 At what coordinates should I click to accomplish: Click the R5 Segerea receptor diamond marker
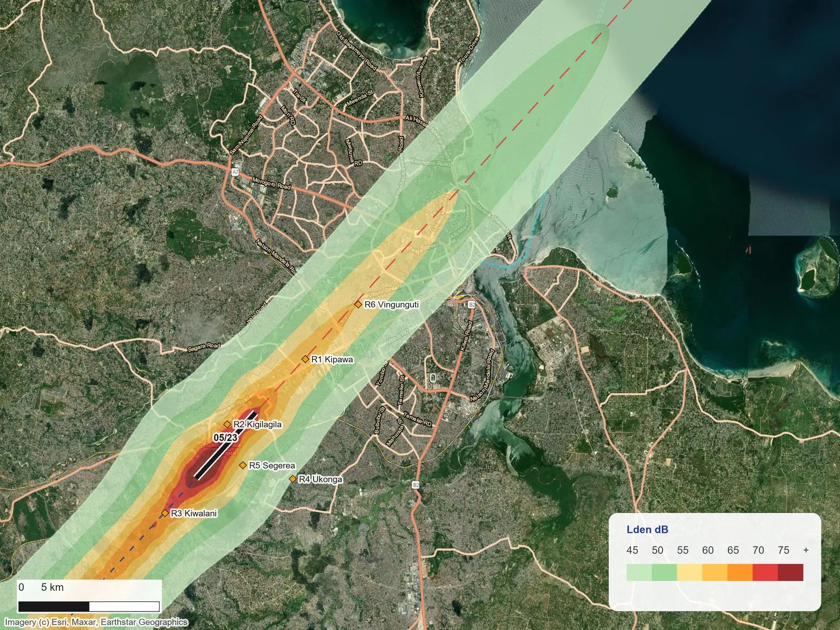tap(243, 465)
